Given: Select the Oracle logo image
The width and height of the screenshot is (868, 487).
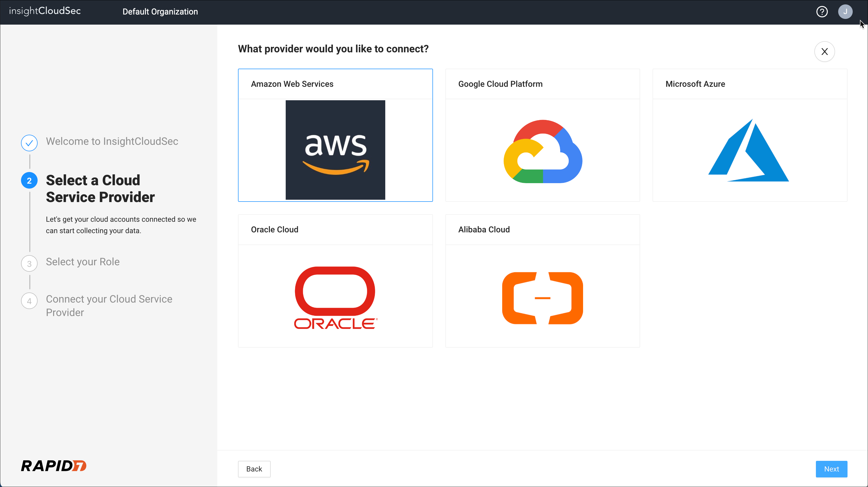Looking at the screenshot, I should pyautogui.click(x=335, y=298).
